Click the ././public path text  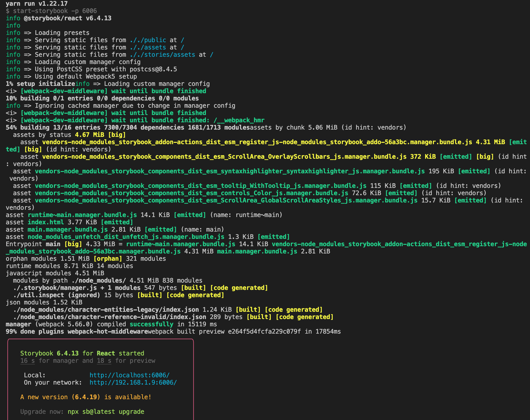(148, 40)
